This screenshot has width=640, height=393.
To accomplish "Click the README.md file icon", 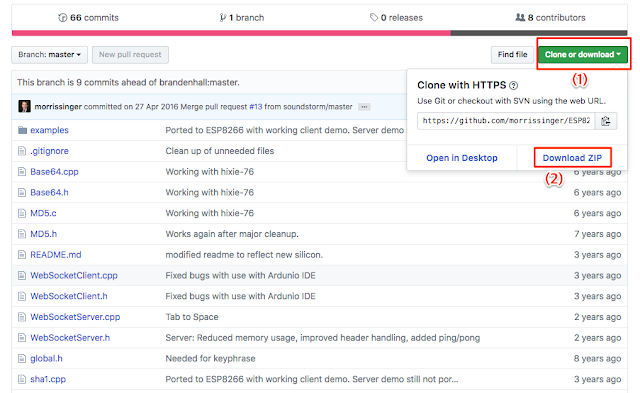I will pyautogui.click(x=22, y=255).
